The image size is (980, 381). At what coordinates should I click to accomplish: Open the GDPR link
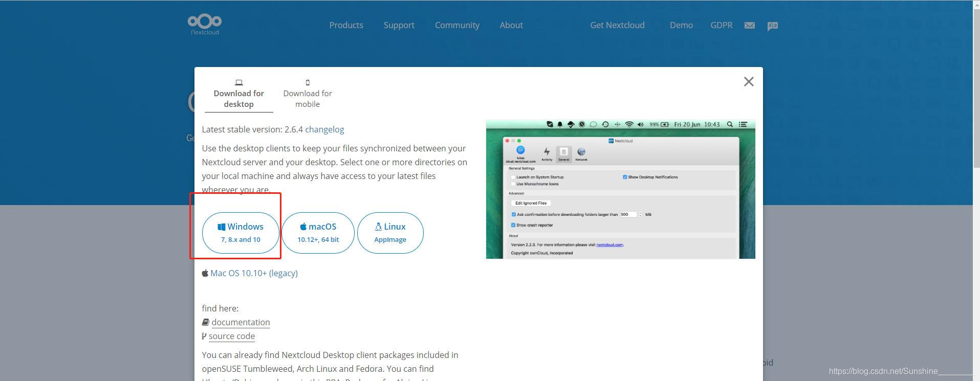(x=721, y=25)
